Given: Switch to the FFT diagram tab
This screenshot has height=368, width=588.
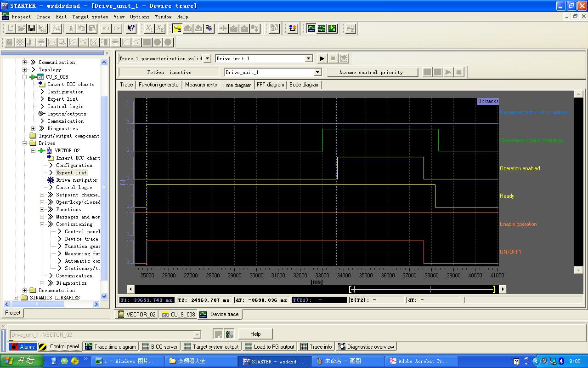Looking at the screenshot, I should tap(270, 85).
